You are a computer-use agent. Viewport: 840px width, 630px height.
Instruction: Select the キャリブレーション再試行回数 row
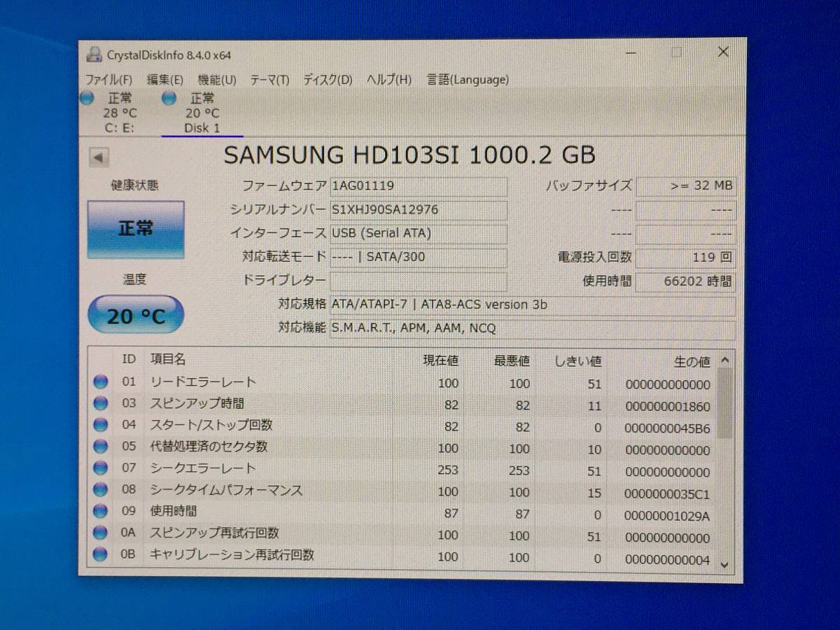pyautogui.click(x=402, y=556)
